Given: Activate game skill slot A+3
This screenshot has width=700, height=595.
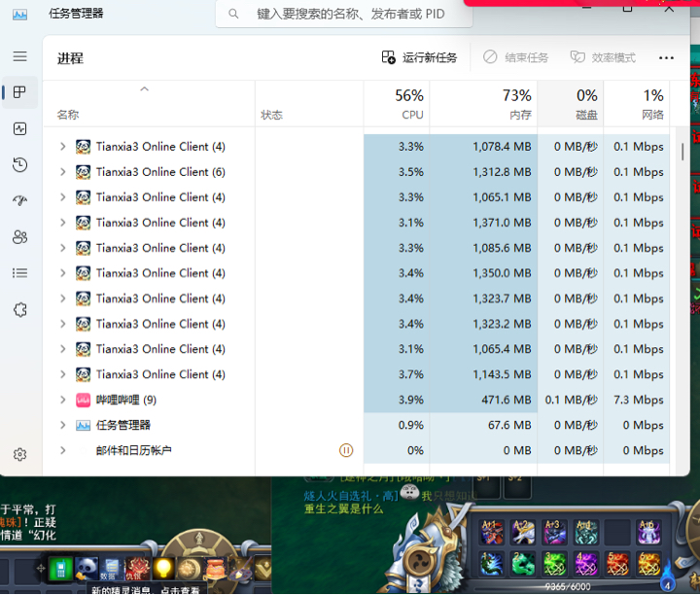Looking at the screenshot, I should [555, 532].
